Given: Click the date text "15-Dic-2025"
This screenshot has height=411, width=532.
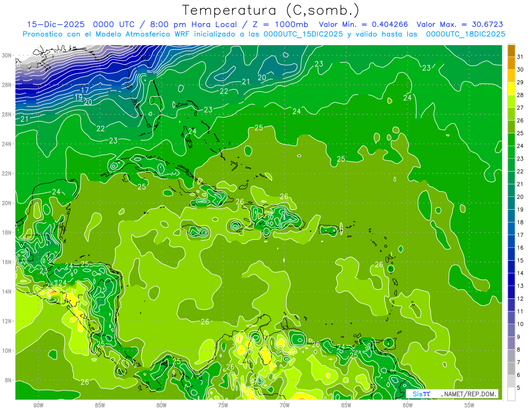Looking at the screenshot, I should pyautogui.click(x=55, y=24).
